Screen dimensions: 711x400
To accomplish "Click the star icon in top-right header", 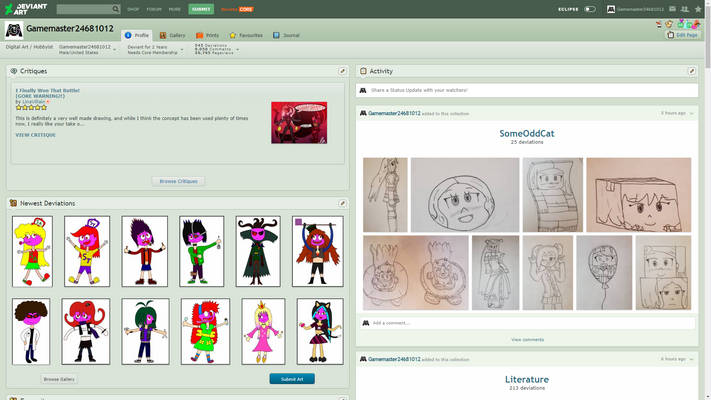I will point(698,9).
